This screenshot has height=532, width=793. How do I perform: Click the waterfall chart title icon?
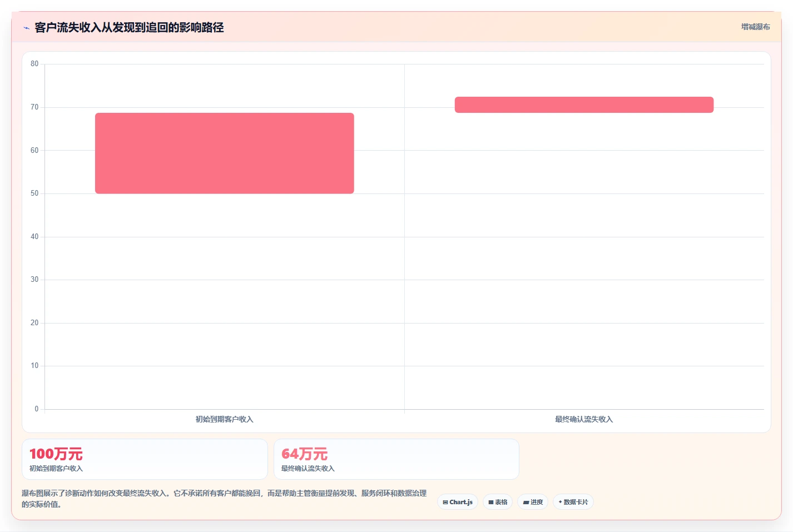[26, 28]
